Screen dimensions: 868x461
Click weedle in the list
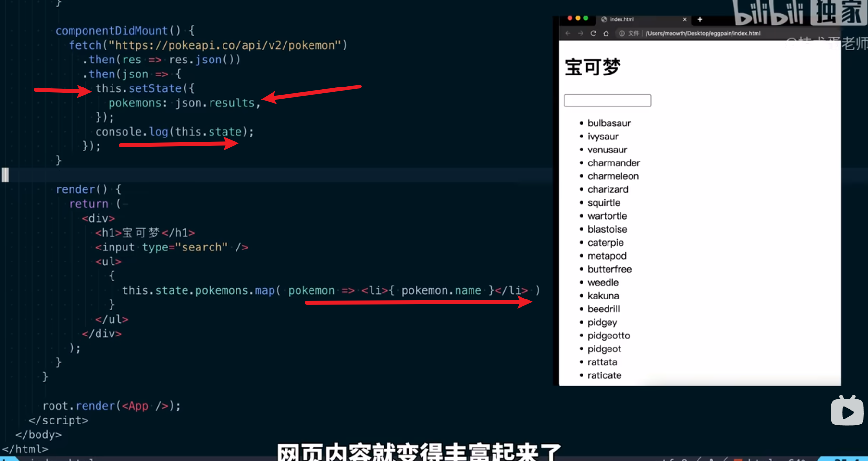(x=603, y=282)
